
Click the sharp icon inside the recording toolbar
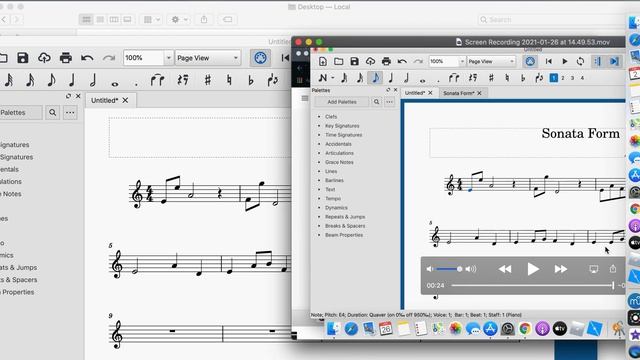tap(491, 78)
